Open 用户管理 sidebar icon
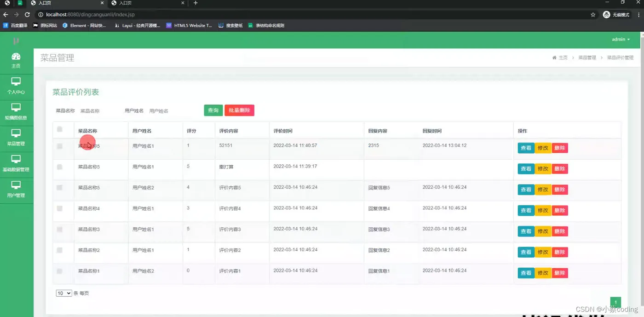 (x=16, y=184)
